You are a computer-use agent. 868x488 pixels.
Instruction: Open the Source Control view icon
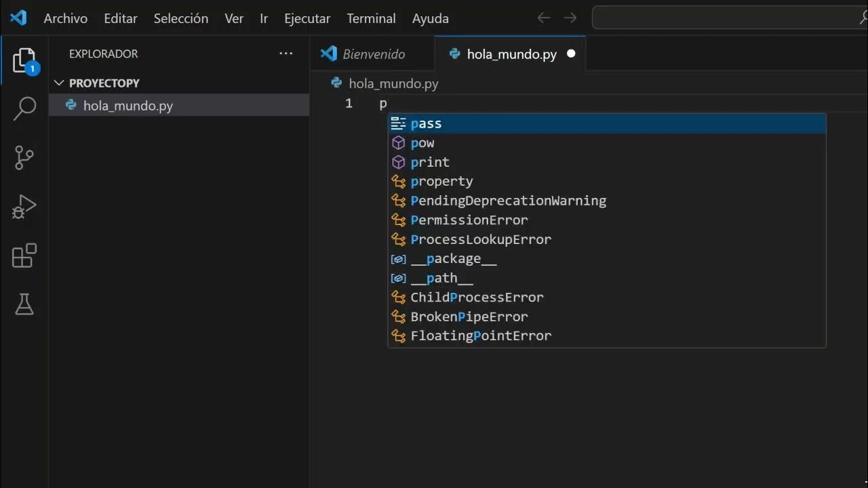[x=24, y=157]
